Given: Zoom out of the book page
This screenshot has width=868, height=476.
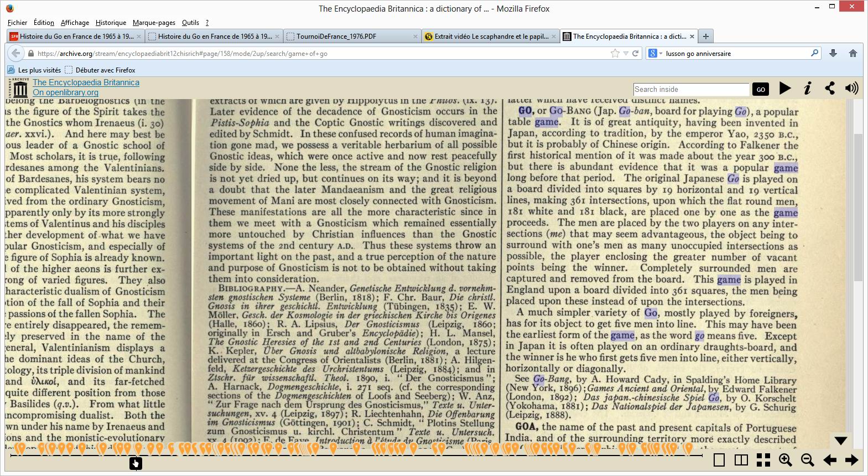Looking at the screenshot, I should [807, 460].
